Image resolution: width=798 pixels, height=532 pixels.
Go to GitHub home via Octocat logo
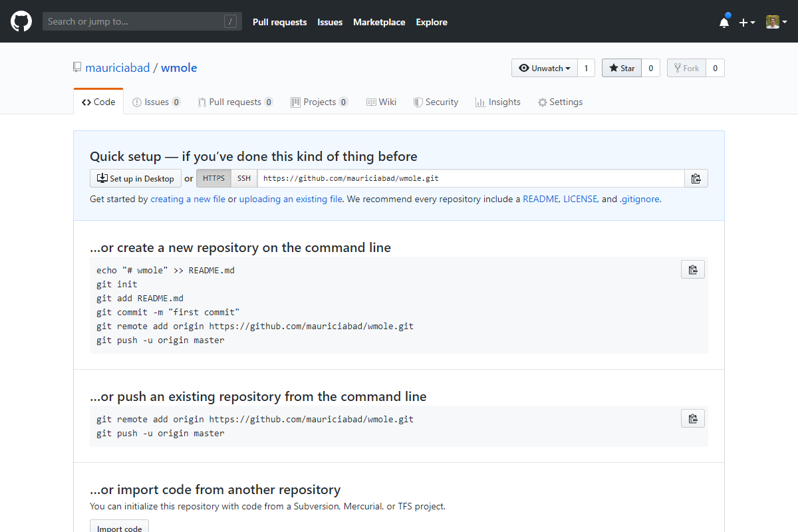pyautogui.click(x=21, y=21)
